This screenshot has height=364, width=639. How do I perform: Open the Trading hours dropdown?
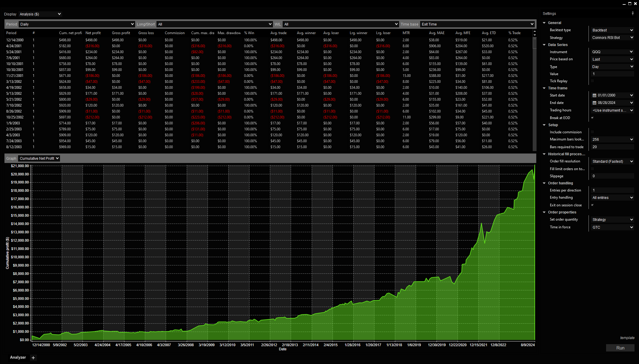613,110
